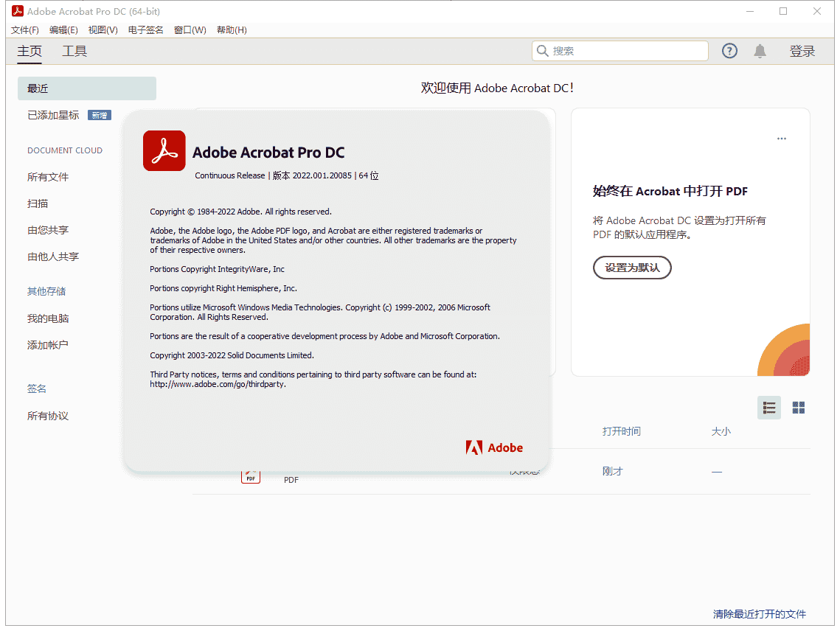
Task: Click the 登录 sign-in button
Action: tap(802, 51)
